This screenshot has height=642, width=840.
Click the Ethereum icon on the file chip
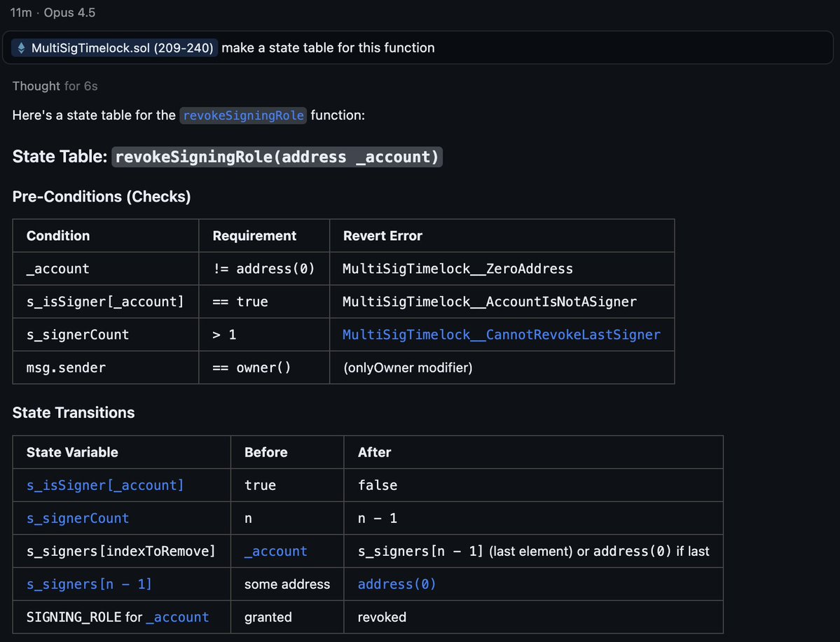pos(22,48)
